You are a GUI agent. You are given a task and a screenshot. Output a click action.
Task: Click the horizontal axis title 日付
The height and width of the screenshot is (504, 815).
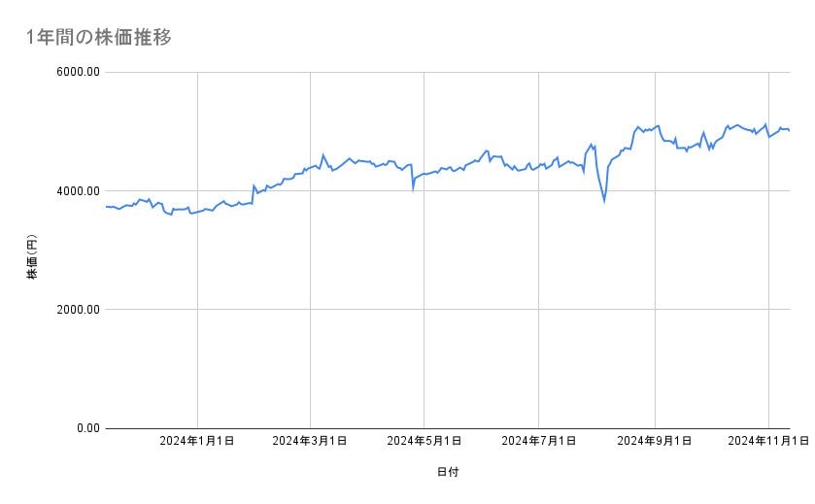click(448, 472)
